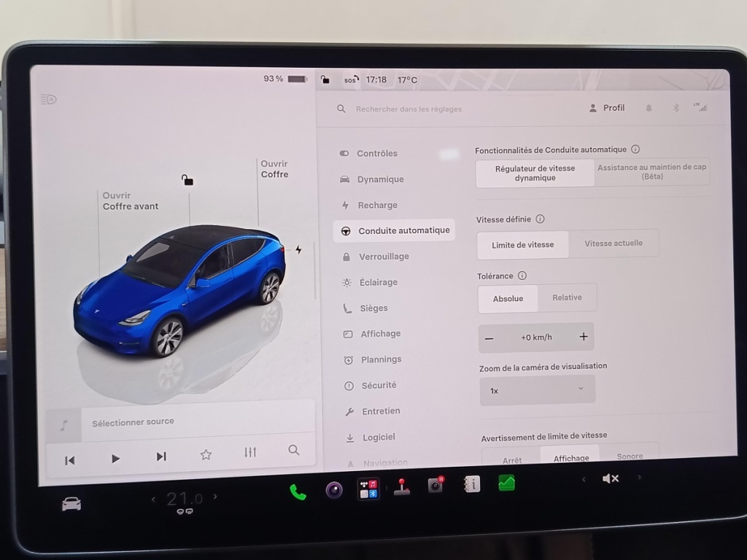Select Assistance au maintien de cap (Bêta)

[x=651, y=171]
